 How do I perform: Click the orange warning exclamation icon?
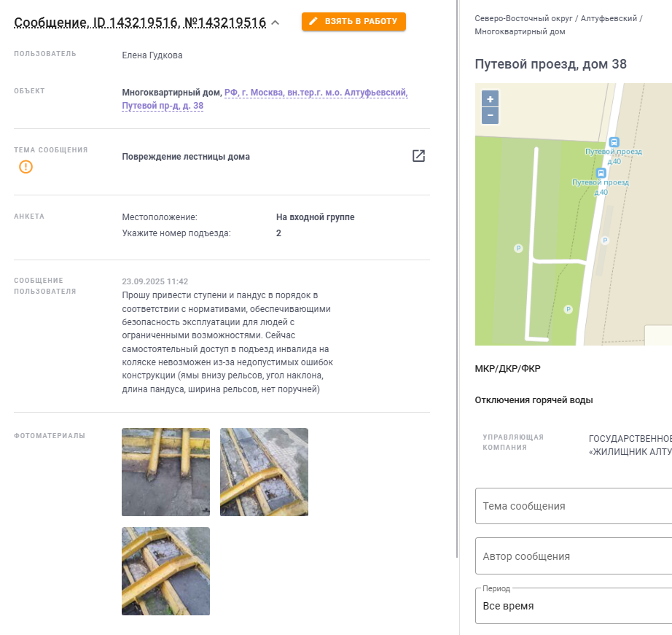point(26,167)
